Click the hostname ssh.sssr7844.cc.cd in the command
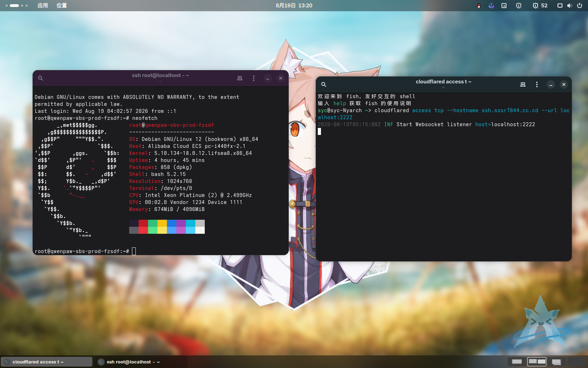 click(x=510, y=110)
